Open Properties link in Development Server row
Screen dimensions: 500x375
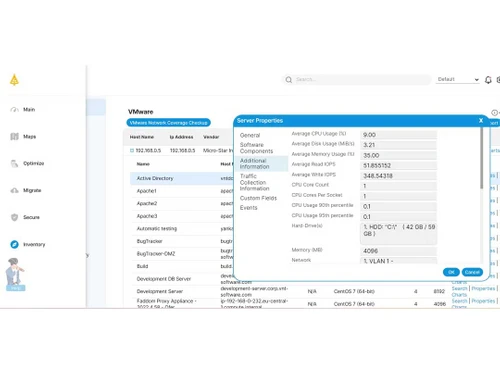click(x=483, y=288)
